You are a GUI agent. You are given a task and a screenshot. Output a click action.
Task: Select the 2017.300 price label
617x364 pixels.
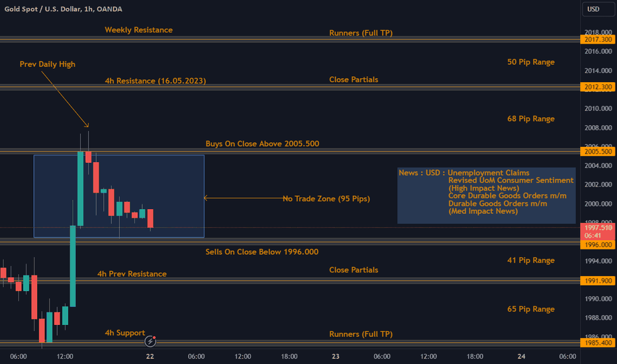[x=598, y=39]
